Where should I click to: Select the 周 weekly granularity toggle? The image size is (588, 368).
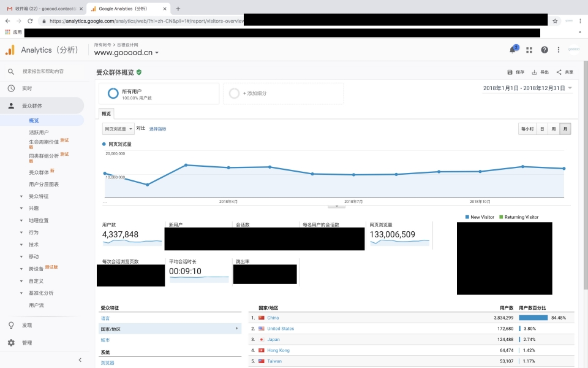554,129
